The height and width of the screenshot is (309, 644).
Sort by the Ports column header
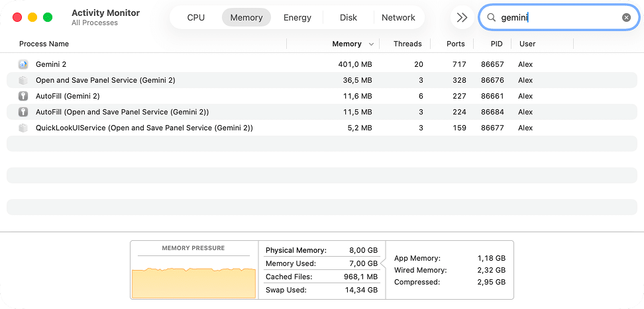[455, 44]
